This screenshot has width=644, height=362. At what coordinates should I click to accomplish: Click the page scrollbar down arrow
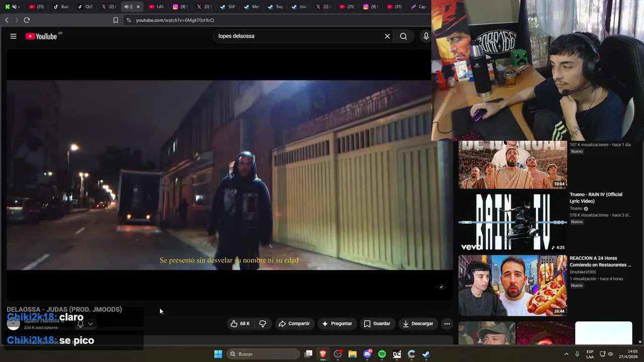coord(639,342)
